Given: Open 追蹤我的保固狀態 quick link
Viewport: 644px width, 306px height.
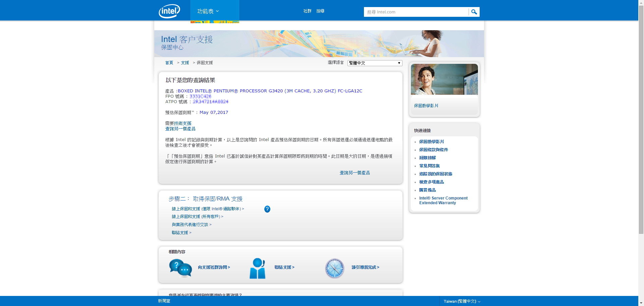Looking at the screenshot, I should [x=436, y=174].
